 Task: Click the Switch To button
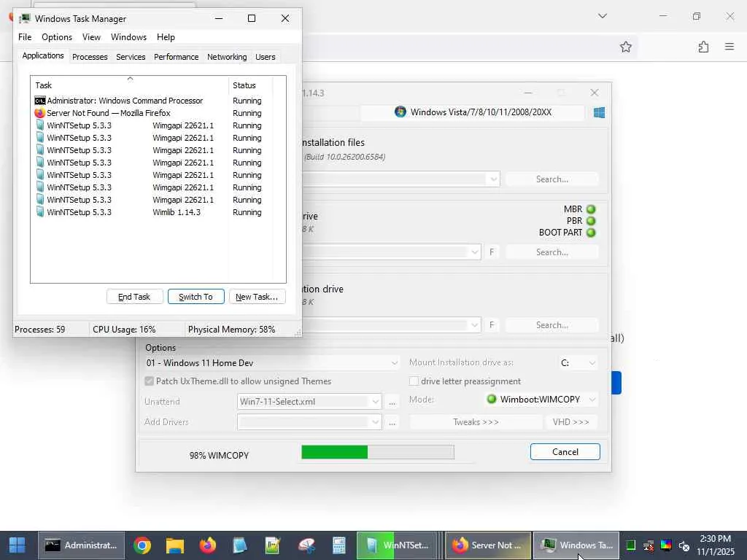[196, 297]
